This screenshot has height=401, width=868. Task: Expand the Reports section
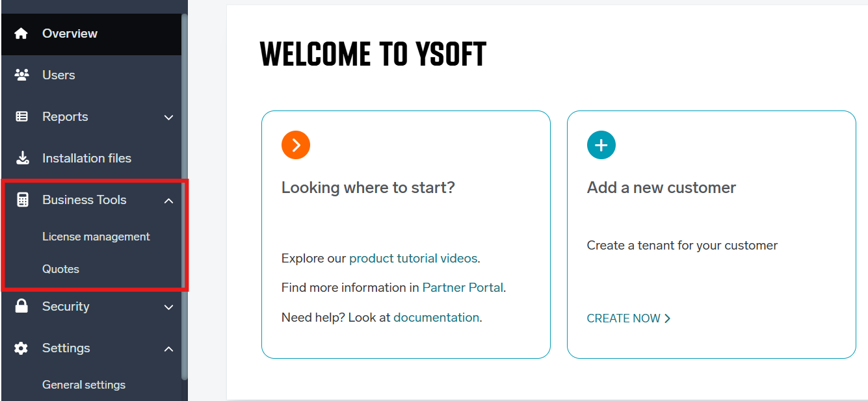coord(169,118)
